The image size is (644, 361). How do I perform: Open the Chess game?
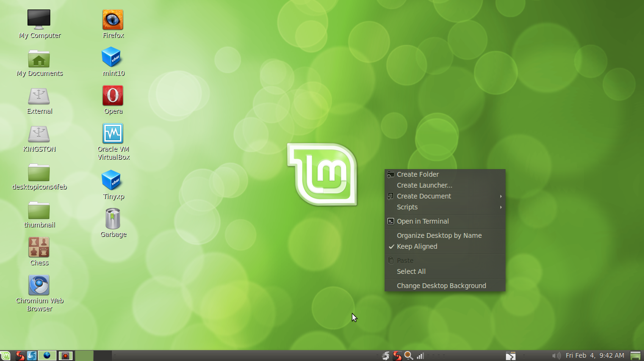point(39,247)
